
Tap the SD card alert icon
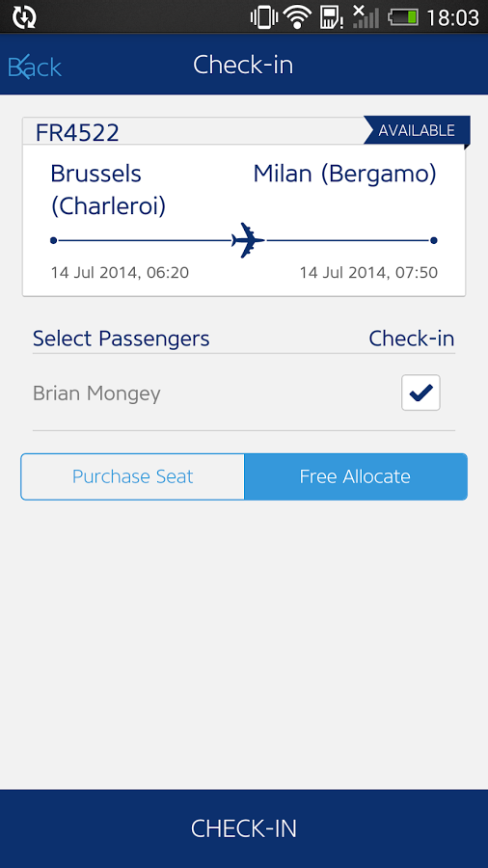tap(331, 17)
